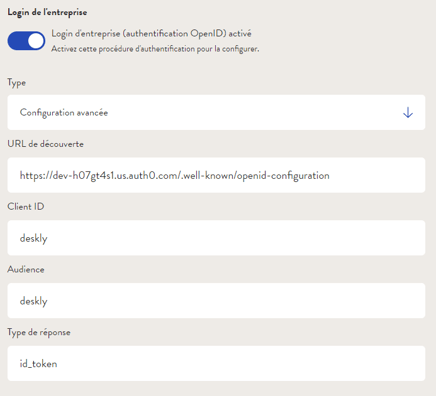Click the 'id_token' value text
The width and height of the screenshot is (436, 396).
point(38,364)
